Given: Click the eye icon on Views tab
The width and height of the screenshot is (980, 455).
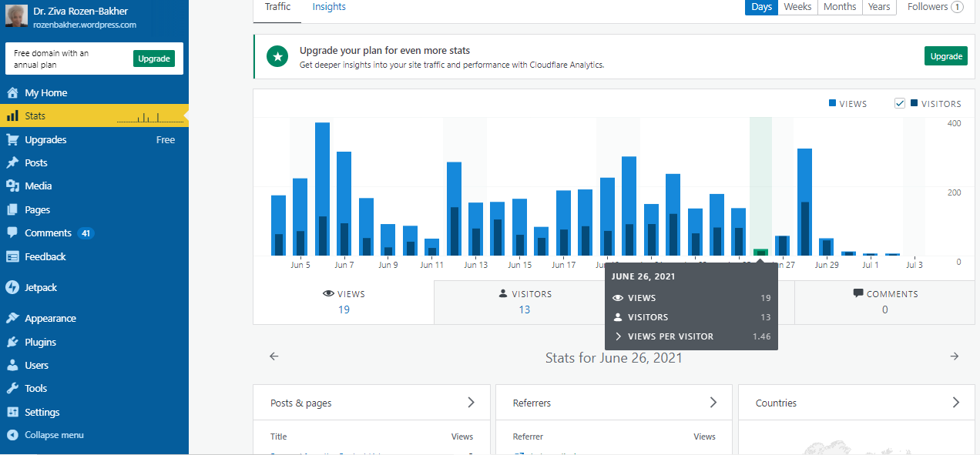Looking at the screenshot, I should pyautogui.click(x=328, y=294).
